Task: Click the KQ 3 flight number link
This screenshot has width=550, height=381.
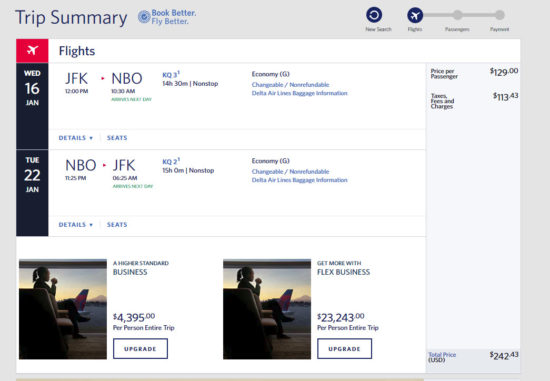Action: (171, 75)
